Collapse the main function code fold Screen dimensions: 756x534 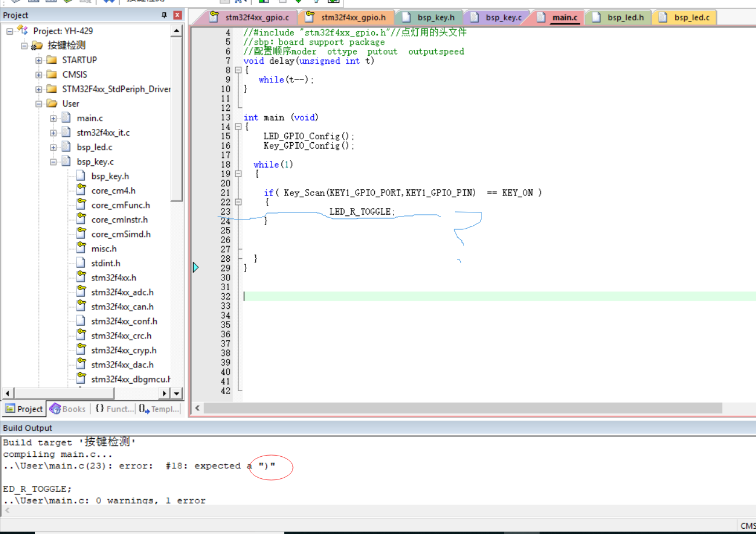[238, 127]
